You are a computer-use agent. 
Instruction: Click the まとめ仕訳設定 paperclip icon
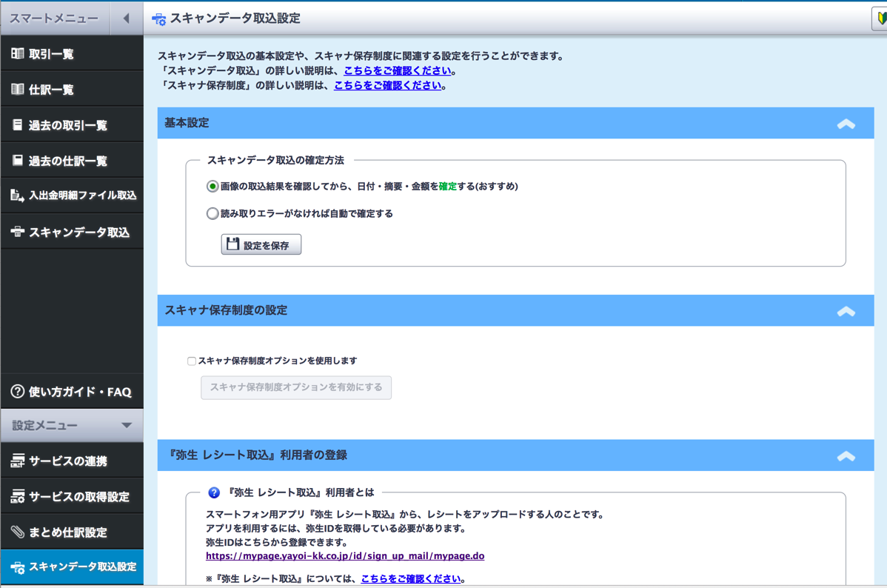pos(18,532)
